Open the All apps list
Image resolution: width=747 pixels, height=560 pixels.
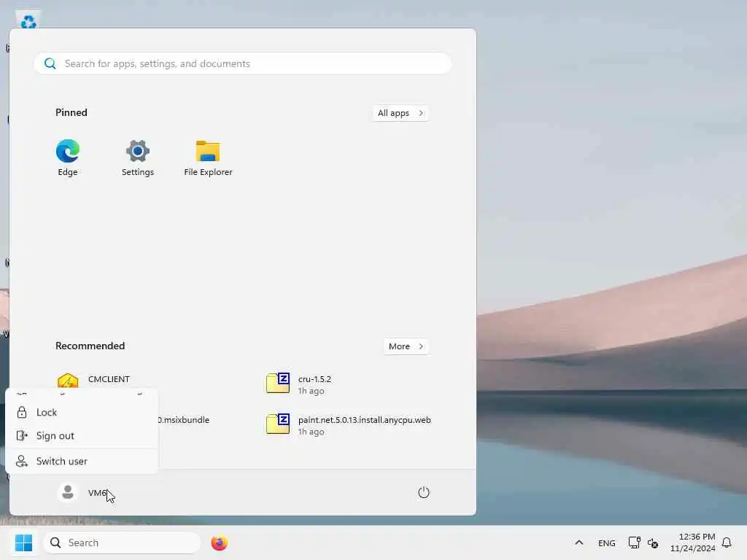coord(400,113)
